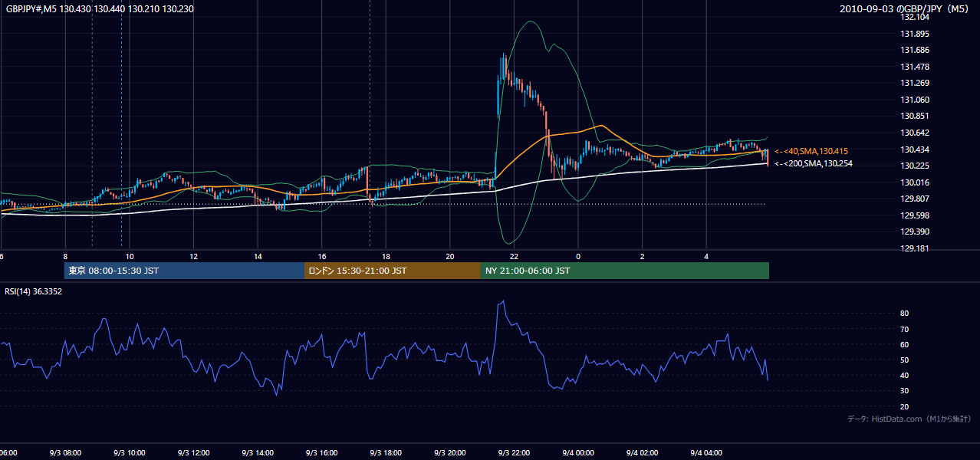Click the NY 21:00-06:00 JST session bar
The width and height of the screenshot is (980, 460).
point(625,271)
